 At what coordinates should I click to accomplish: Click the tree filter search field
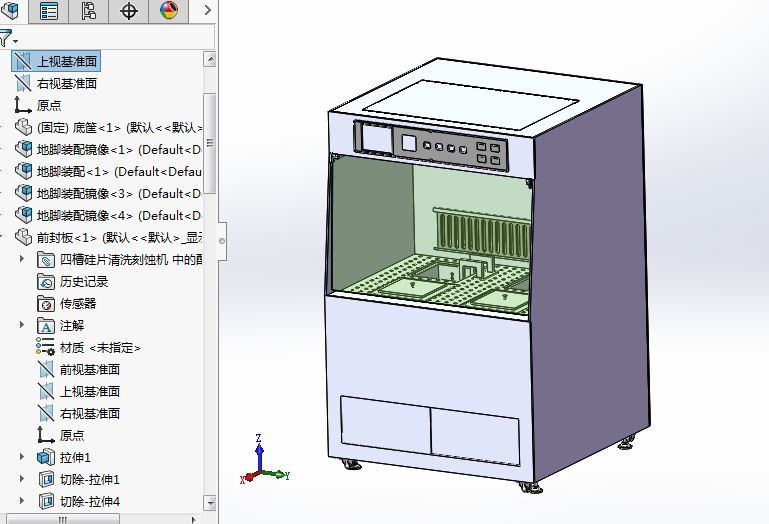coord(117,37)
